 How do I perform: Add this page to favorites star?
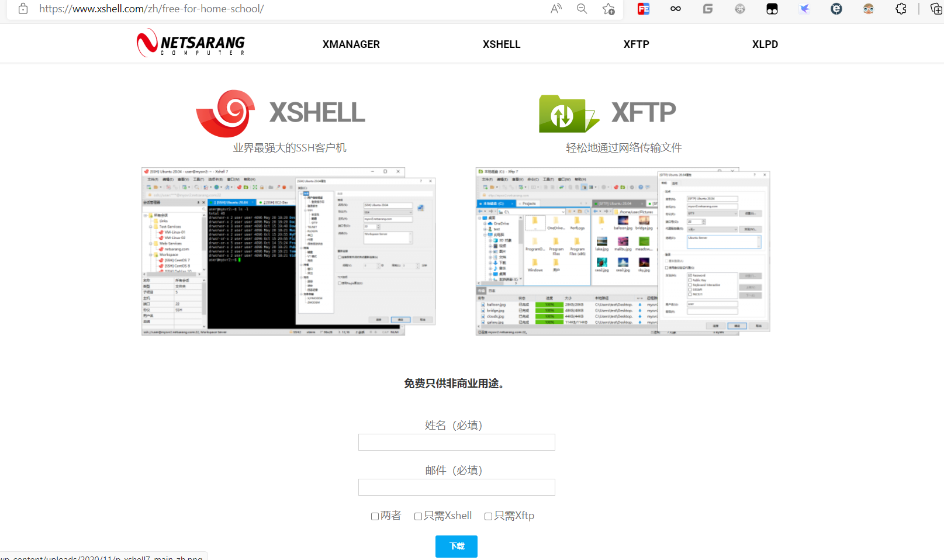608,9
